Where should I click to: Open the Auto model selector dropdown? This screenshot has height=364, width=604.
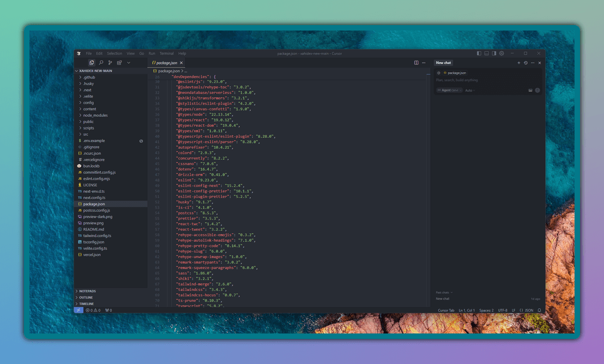(x=470, y=90)
